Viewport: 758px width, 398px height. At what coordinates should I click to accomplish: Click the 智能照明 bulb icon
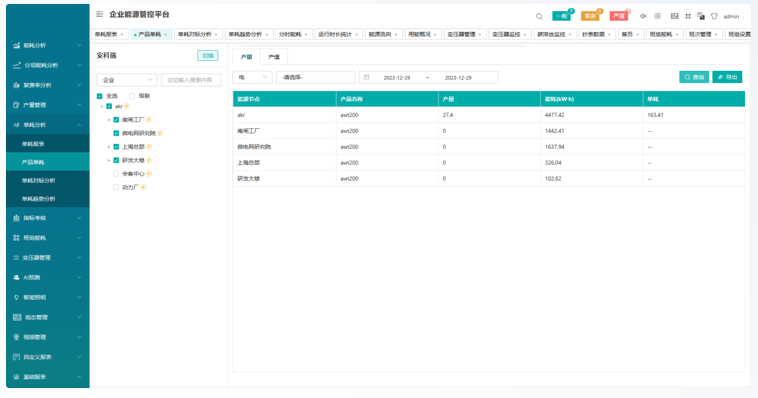click(x=16, y=297)
